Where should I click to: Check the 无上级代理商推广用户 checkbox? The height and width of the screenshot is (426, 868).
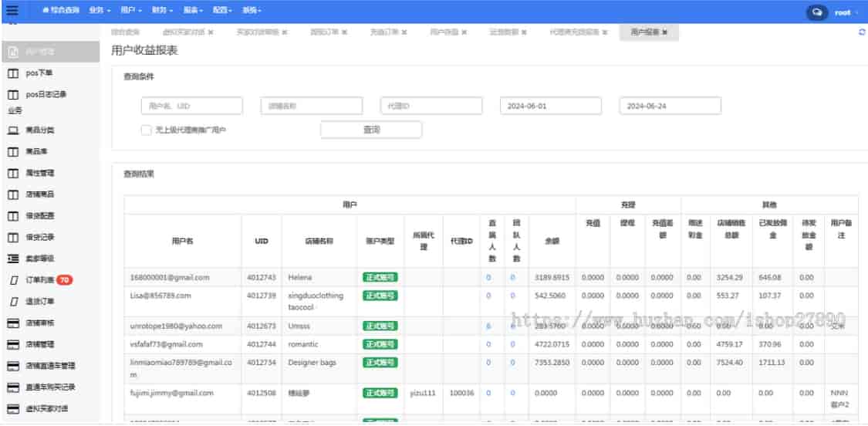[147, 130]
